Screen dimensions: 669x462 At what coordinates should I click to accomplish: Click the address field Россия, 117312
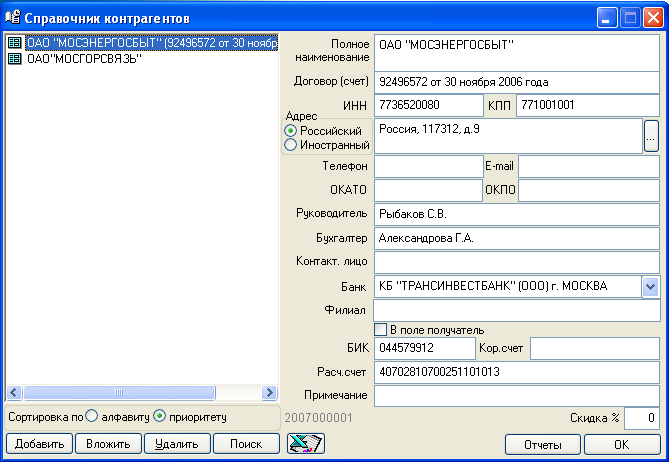[x=508, y=136]
